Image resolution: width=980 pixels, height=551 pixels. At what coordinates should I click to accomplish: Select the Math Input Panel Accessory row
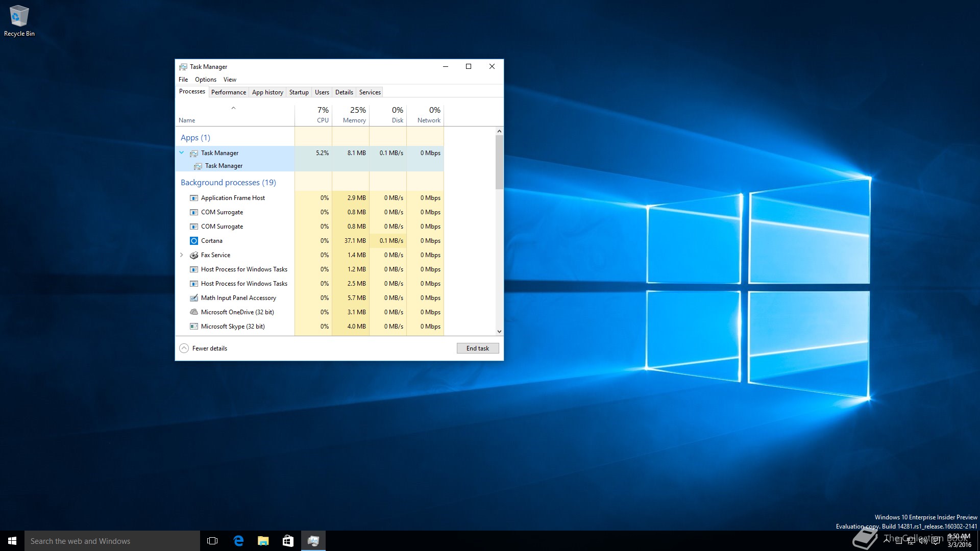point(310,298)
